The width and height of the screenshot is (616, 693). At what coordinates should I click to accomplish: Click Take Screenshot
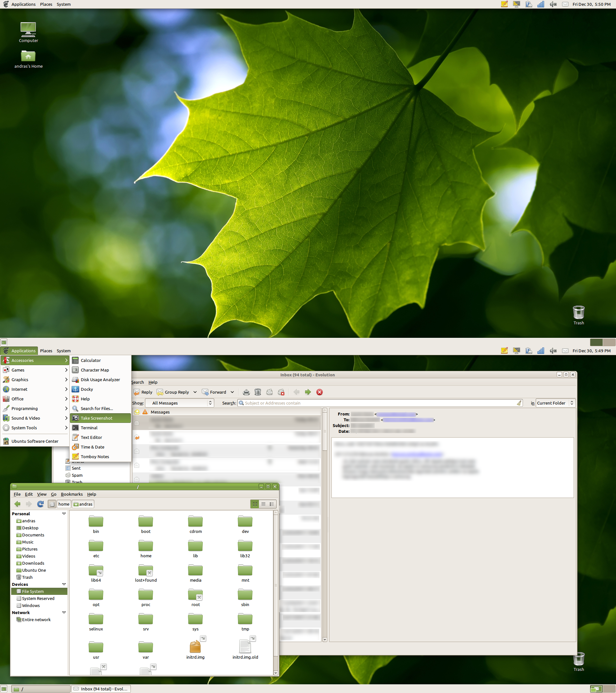coord(100,418)
